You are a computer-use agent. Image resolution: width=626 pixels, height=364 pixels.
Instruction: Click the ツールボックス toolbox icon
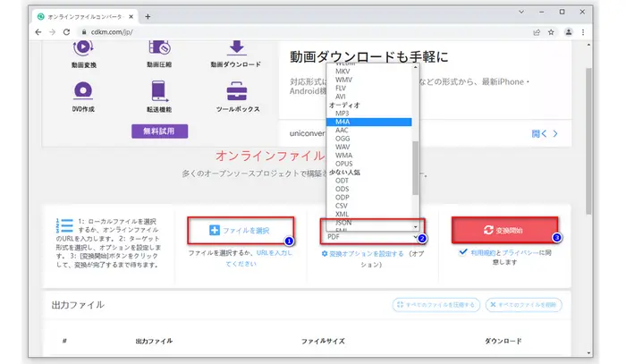236,91
